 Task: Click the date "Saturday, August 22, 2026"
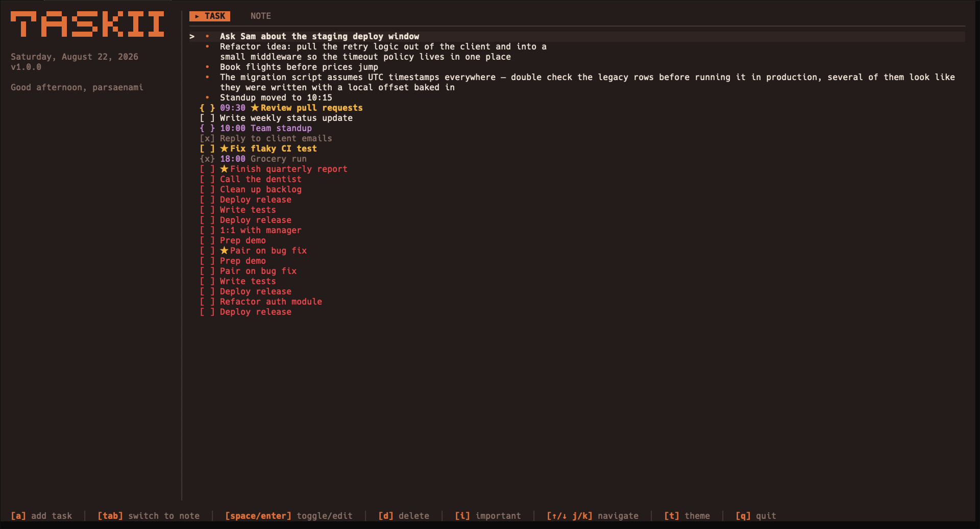75,57
